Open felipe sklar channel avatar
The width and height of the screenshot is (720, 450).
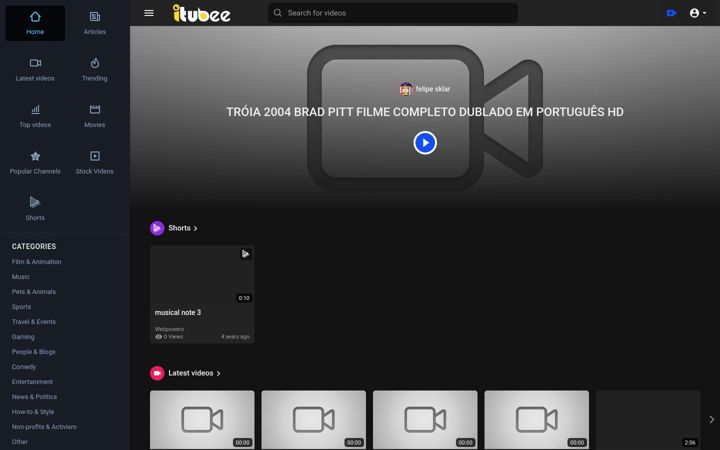[x=406, y=89]
